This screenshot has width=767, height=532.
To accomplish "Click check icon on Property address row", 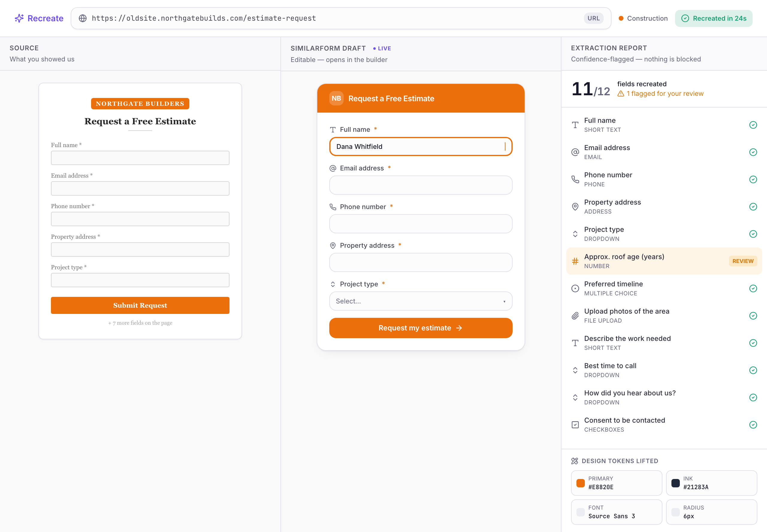I will [x=753, y=207].
